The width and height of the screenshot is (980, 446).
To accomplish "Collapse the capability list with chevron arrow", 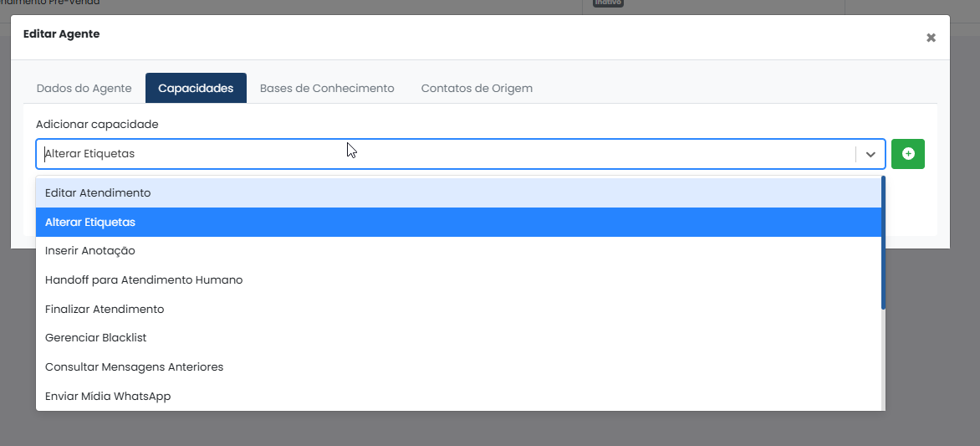I will [870, 155].
